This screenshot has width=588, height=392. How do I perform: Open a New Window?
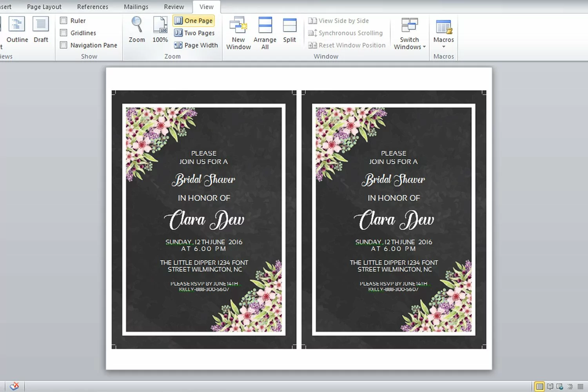[x=238, y=33]
